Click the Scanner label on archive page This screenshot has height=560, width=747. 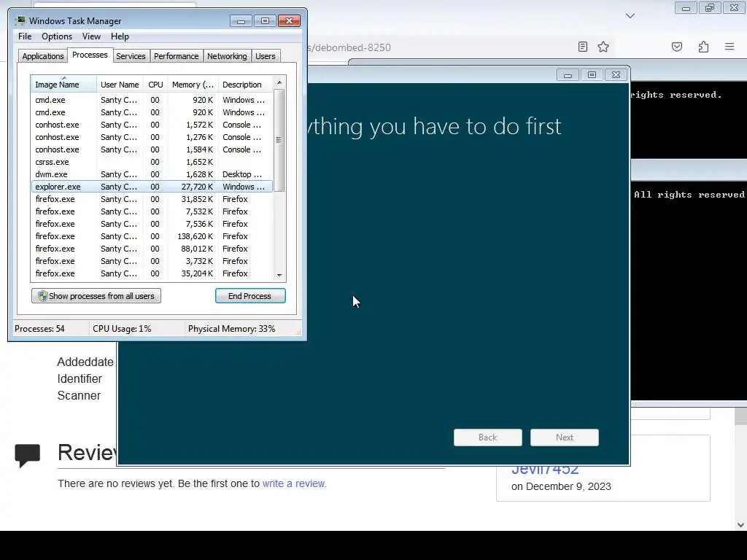click(79, 395)
